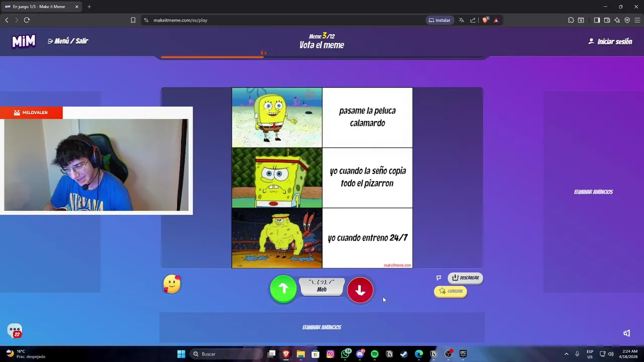Downvote the meme with the red arrow

point(360,290)
